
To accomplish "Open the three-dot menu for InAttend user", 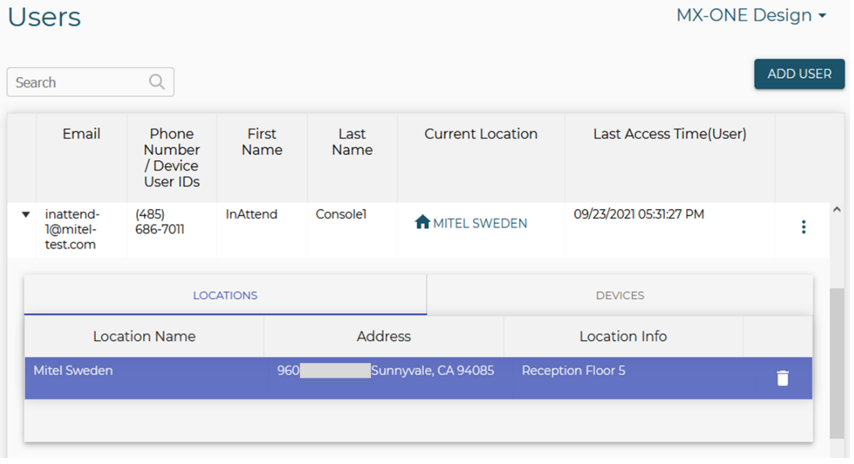I will [803, 227].
